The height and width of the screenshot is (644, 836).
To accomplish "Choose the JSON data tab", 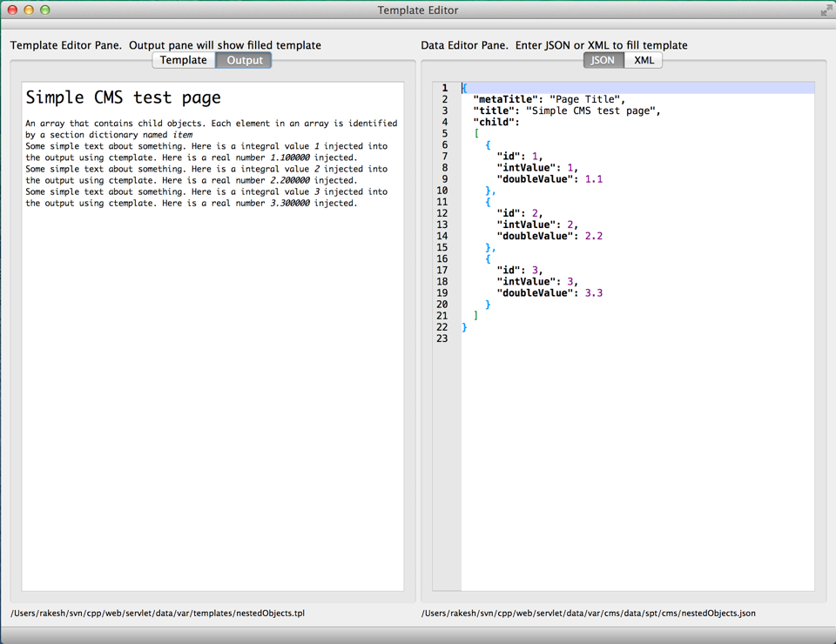I will tap(603, 60).
